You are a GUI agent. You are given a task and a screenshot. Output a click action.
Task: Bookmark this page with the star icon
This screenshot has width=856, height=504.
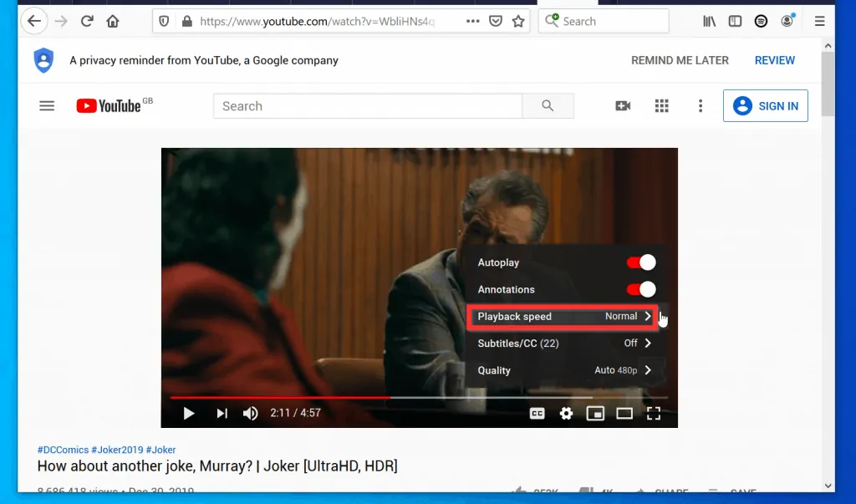518,21
